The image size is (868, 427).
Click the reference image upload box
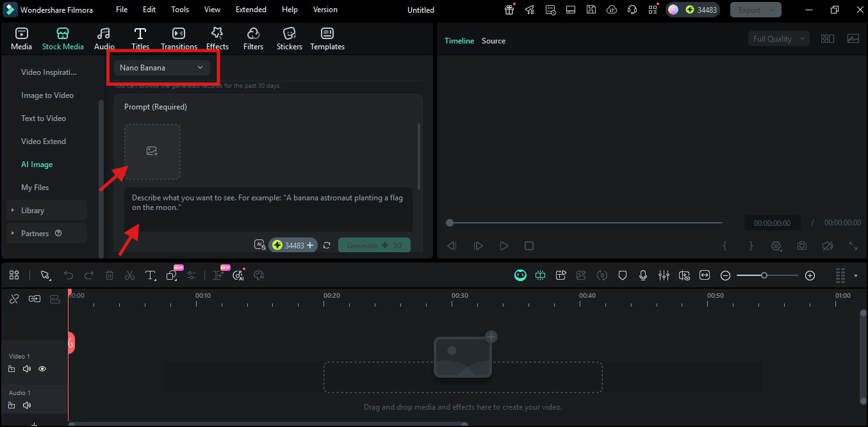(152, 152)
